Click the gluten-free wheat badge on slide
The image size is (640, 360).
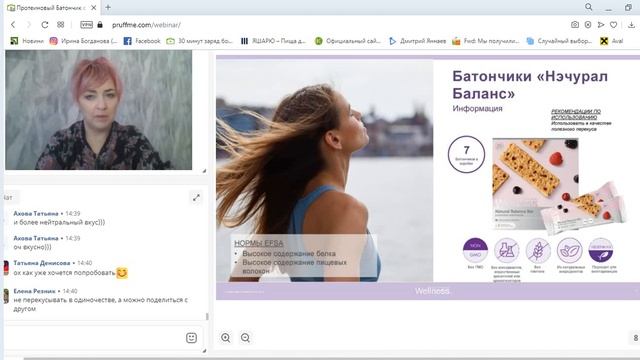(538, 250)
